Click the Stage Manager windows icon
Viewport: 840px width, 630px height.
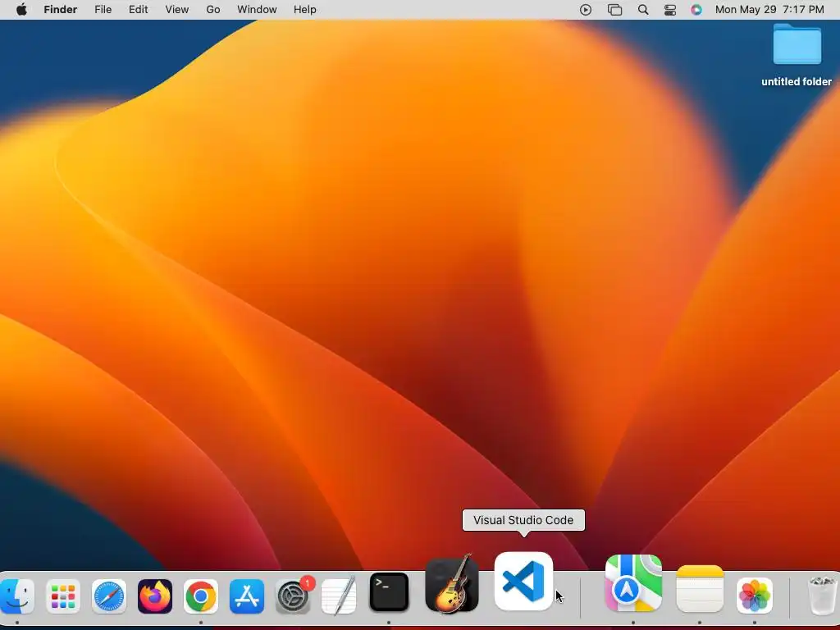pos(614,10)
